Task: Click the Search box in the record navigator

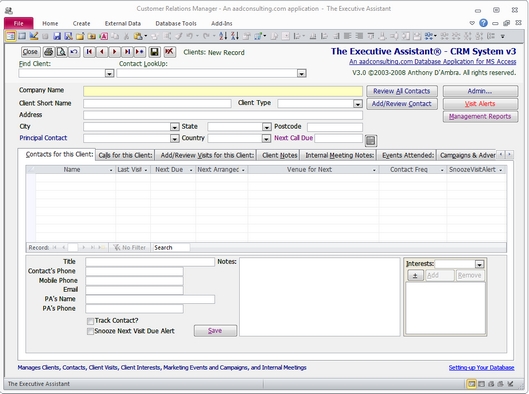Action: pyautogui.click(x=171, y=248)
